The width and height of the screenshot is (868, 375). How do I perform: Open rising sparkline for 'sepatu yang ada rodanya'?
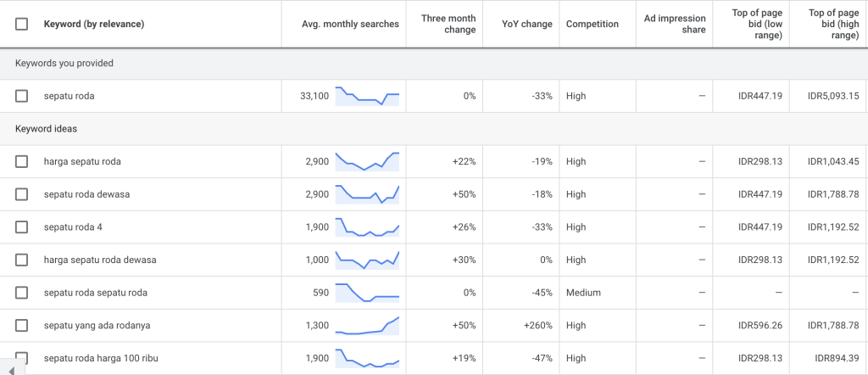[368, 326]
